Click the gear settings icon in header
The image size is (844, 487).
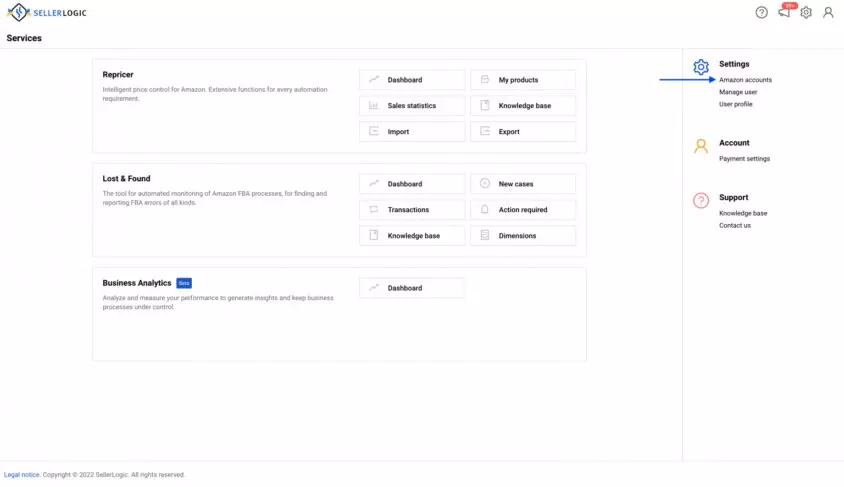(x=806, y=12)
